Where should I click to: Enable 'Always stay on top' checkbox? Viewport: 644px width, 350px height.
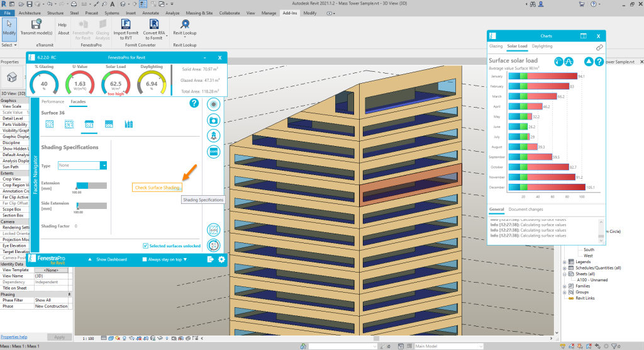pos(145,259)
